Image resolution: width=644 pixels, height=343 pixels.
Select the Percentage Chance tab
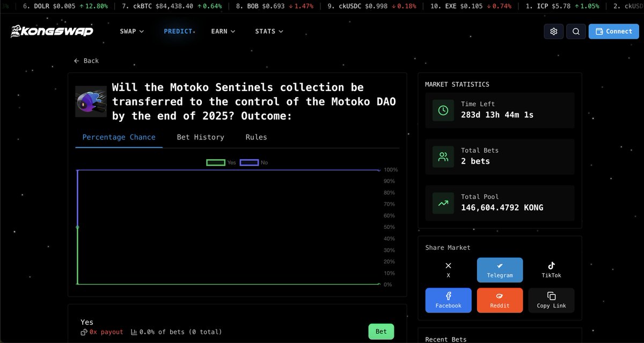pos(119,137)
